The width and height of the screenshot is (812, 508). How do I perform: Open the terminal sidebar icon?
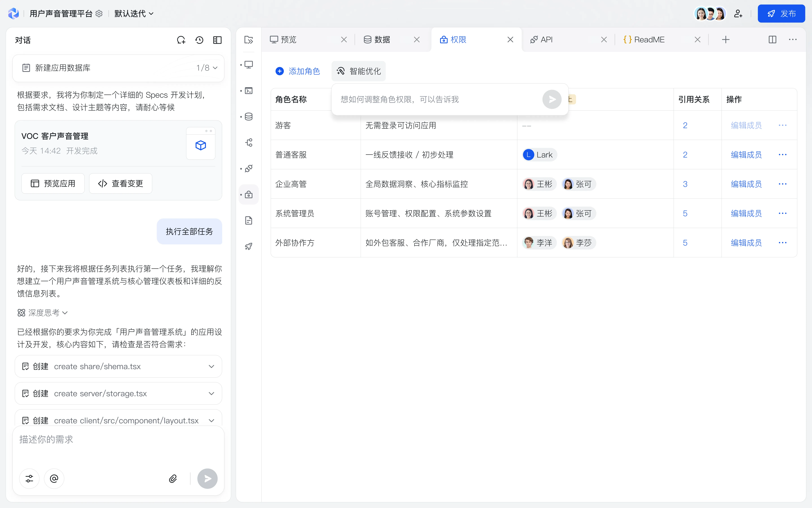tap(249, 91)
